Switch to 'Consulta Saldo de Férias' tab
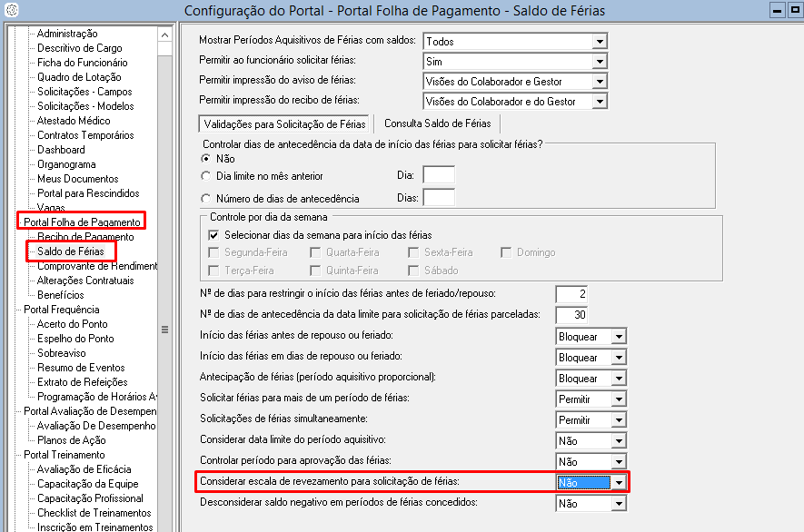 coord(437,123)
